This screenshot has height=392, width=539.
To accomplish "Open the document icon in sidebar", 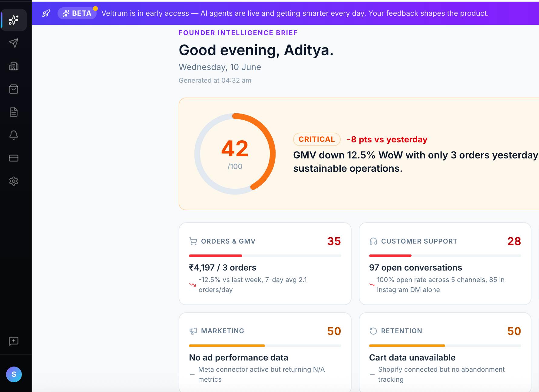I will click(14, 112).
